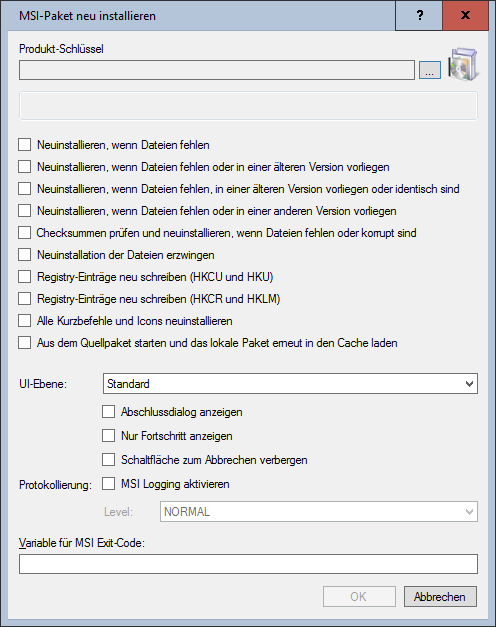The image size is (496, 627).
Task: Enable 'Nur Fortschritt anzeigen' checkbox
Action: (108, 435)
